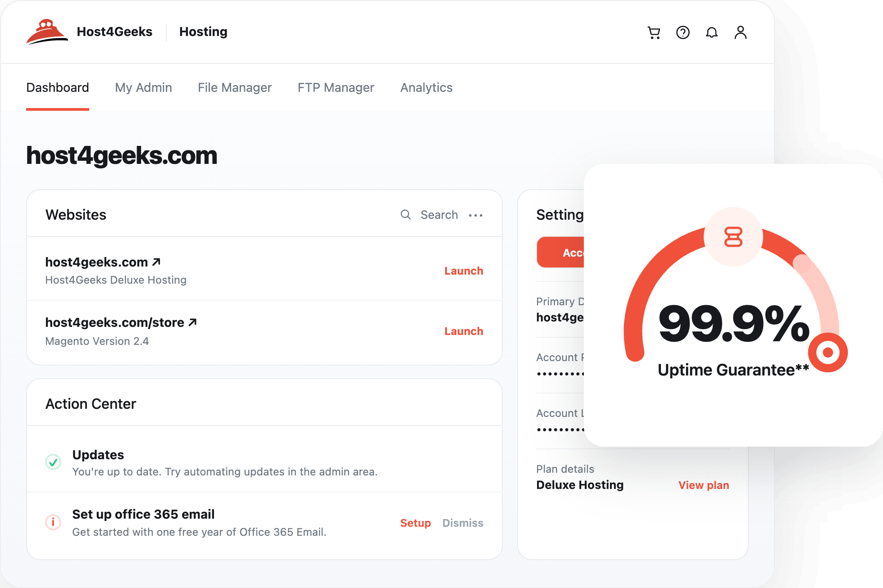Click the View plan link
This screenshot has width=883, height=588.
(704, 485)
